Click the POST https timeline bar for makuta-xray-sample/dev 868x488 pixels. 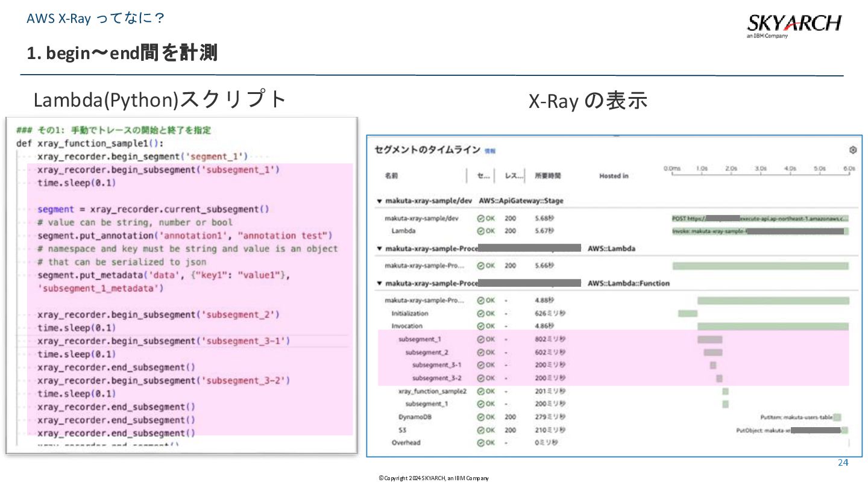(761, 218)
